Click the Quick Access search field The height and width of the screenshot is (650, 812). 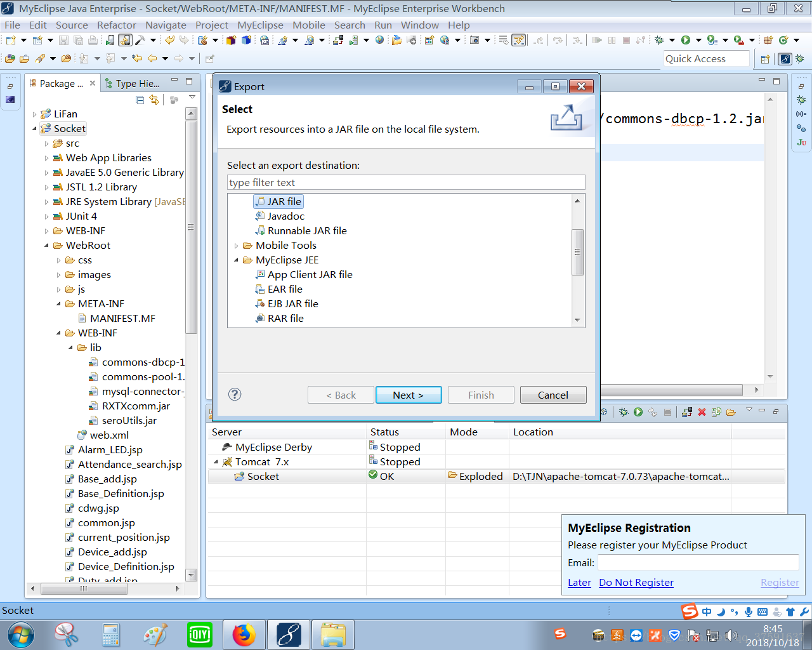coord(707,58)
